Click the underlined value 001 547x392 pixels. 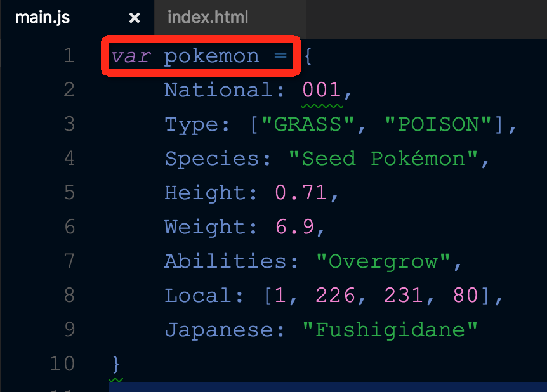click(x=321, y=89)
